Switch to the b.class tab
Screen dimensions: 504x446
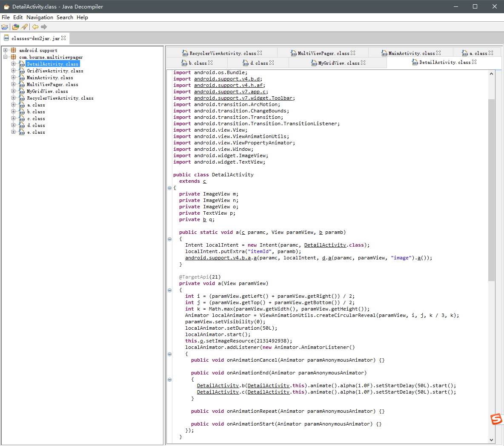pyautogui.click(x=198, y=63)
